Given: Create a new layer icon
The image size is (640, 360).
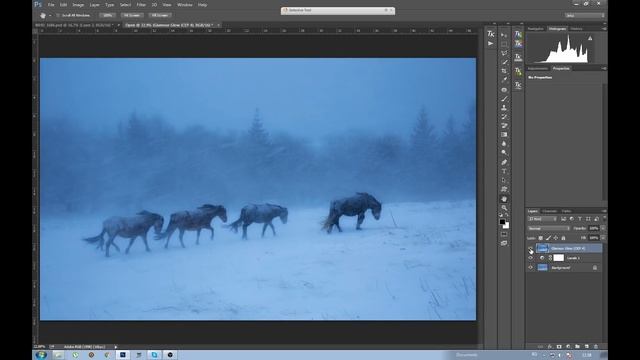Looking at the screenshot, I should coord(587,347).
